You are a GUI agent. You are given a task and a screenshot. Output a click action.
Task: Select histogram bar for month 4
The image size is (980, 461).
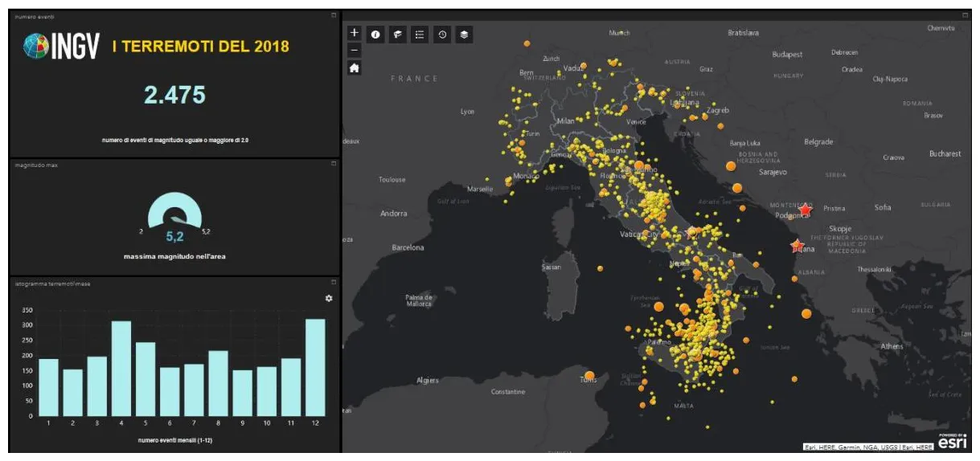121,369
